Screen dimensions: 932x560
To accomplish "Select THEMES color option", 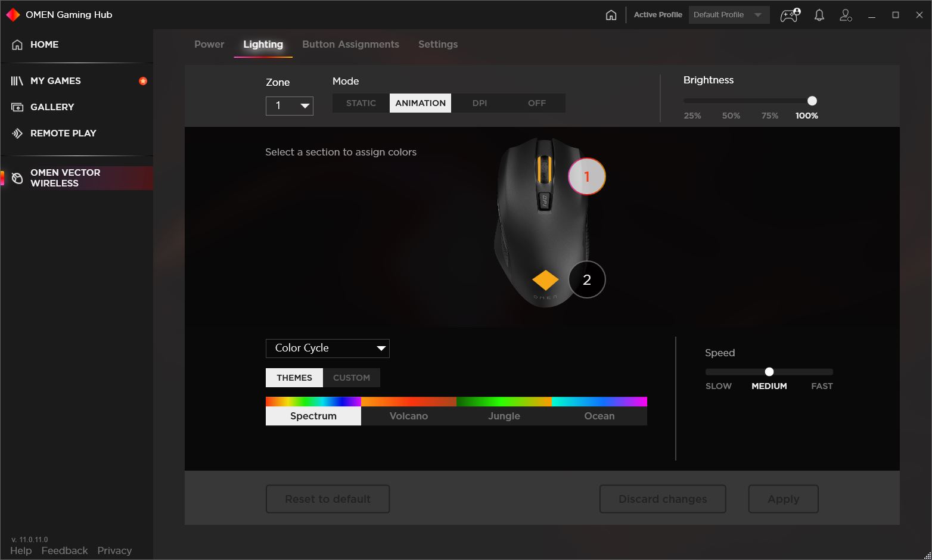I will pos(294,378).
